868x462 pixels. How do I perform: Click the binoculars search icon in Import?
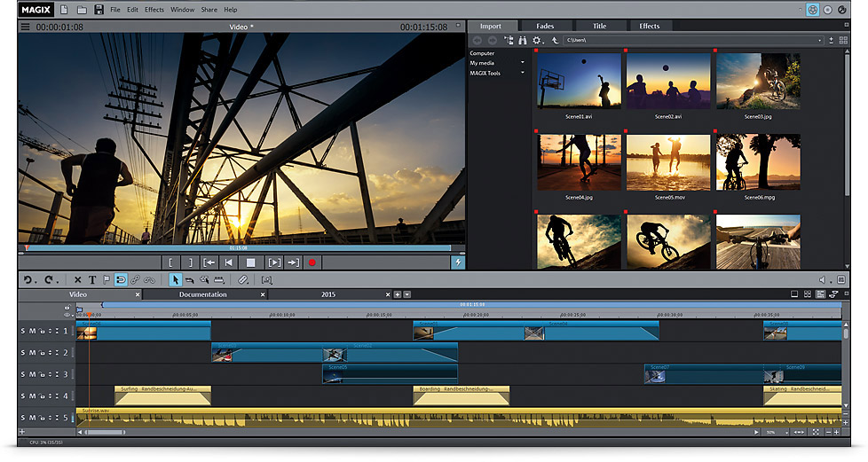click(522, 40)
